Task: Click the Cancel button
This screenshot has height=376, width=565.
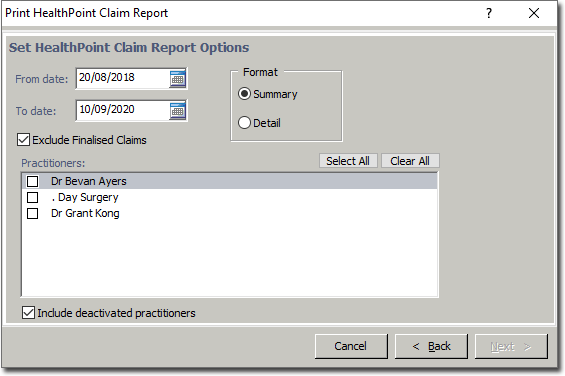Action: point(351,346)
